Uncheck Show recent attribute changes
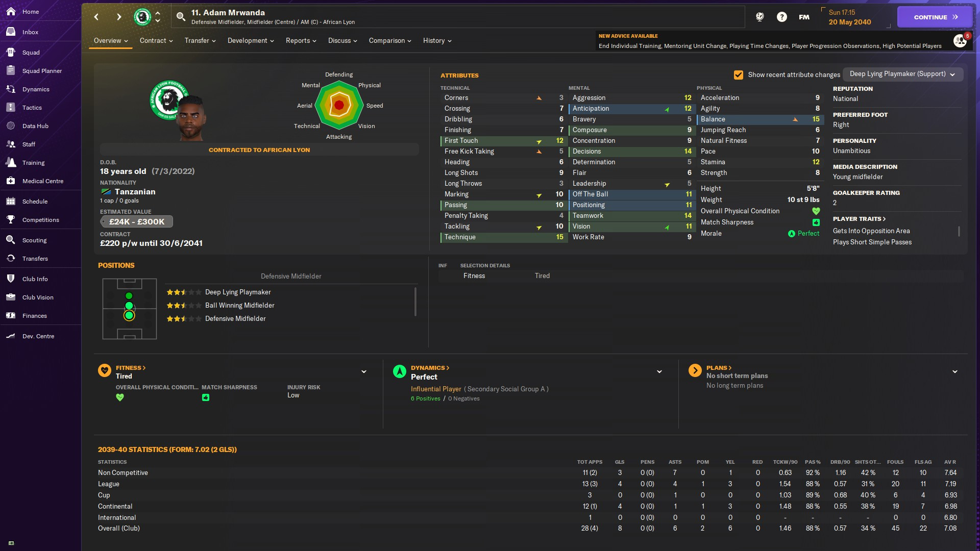This screenshot has height=551, width=980. [x=738, y=75]
